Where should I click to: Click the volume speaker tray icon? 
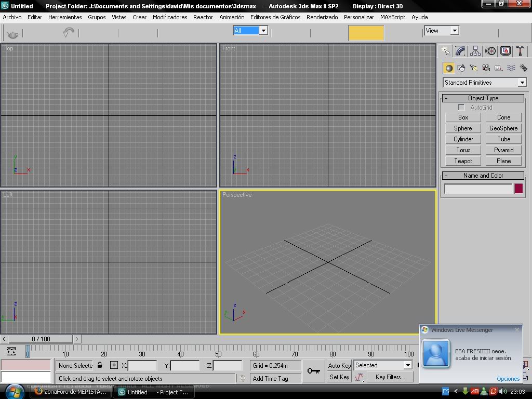click(503, 392)
